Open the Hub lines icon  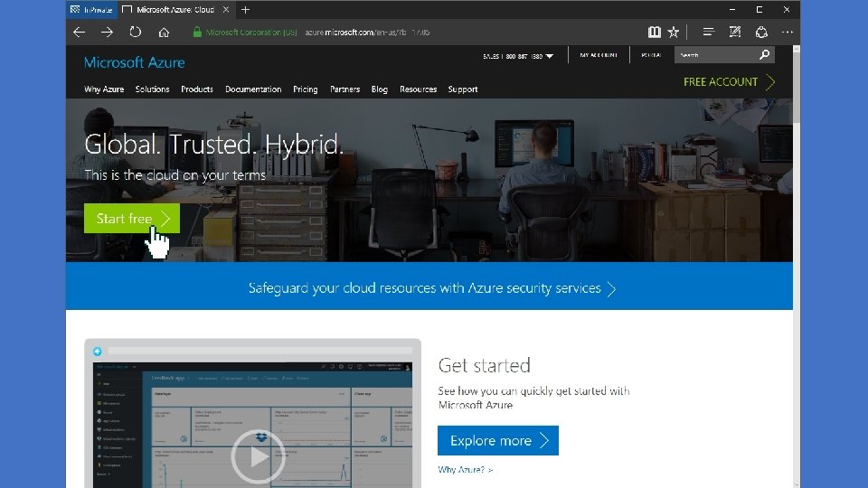click(708, 33)
